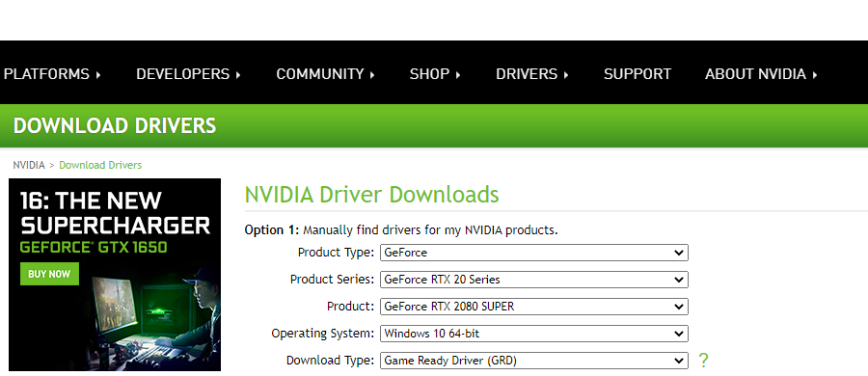The image size is (868, 376).
Task: Click the arrow beside Drivers menu
Action: tap(566, 75)
